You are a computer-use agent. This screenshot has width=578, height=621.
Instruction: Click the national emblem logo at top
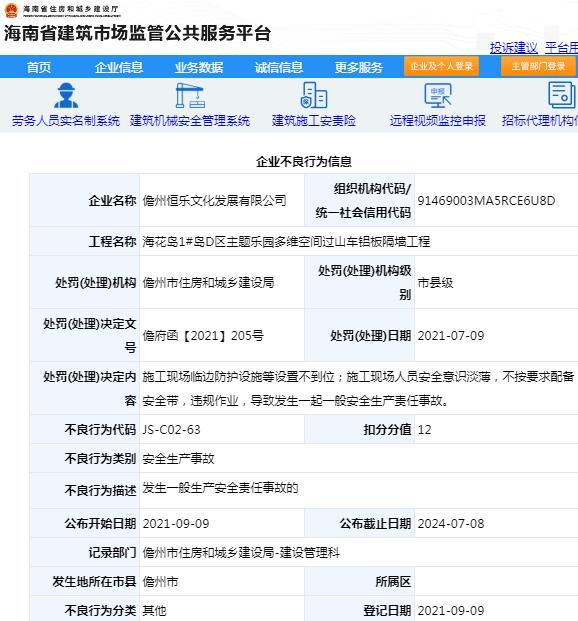[11, 10]
